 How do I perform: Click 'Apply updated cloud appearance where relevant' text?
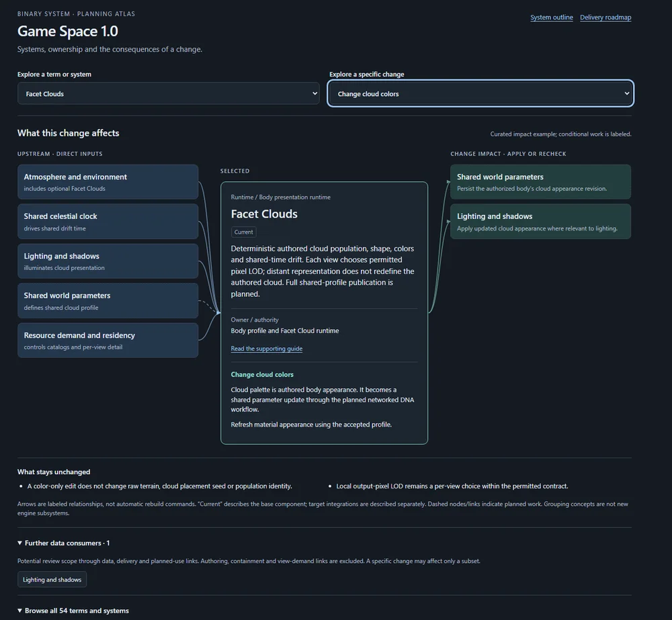click(537, 228)
